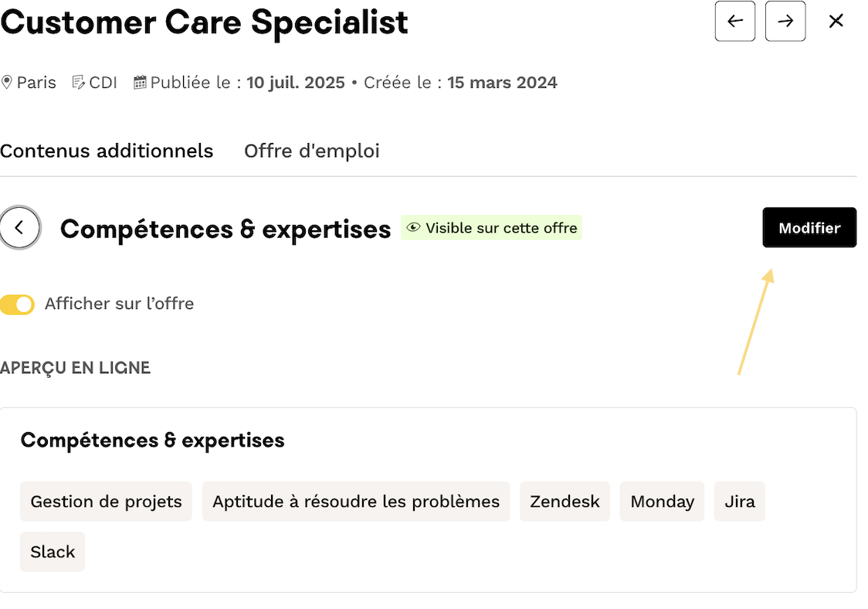Click the location pin icon next to Paris
The width and height of the screenshot is (868, 609).
[x=7, y=83]
